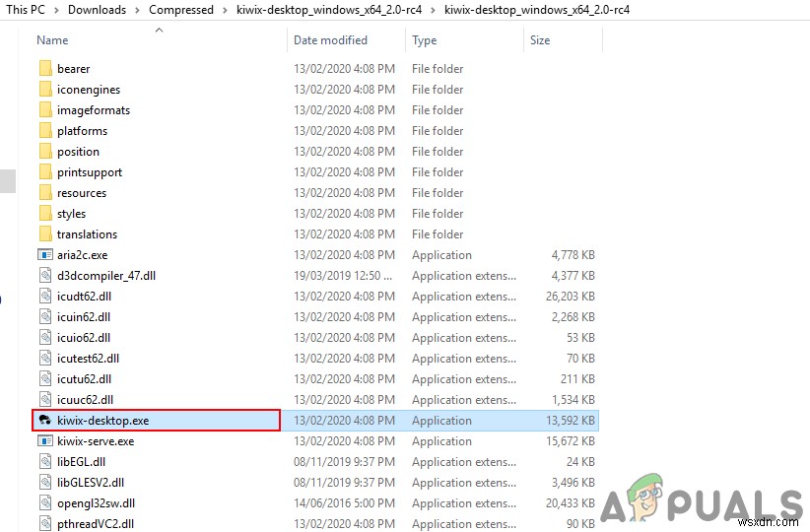Viewport: 810px width, 532px height.
Task: Select the folder name printsupport
Action: (x=90, y=172)
